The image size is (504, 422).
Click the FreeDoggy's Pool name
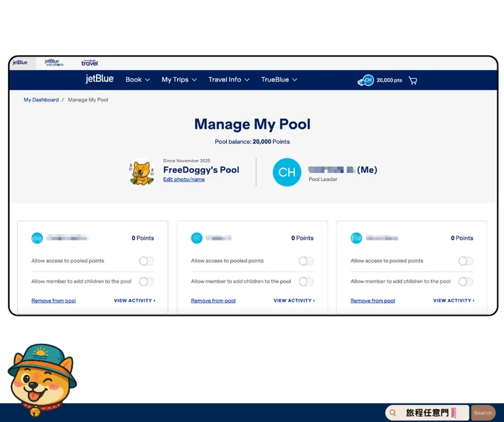201,169
